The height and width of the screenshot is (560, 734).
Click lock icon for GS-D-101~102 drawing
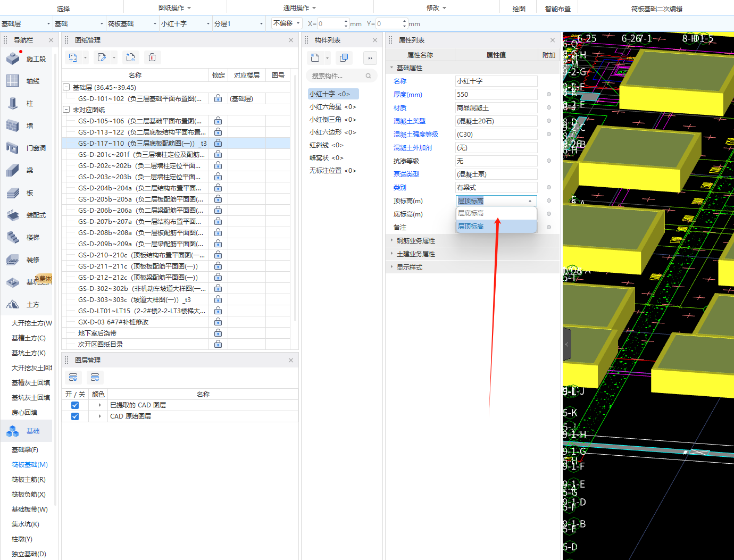click(x=218, y=98)
